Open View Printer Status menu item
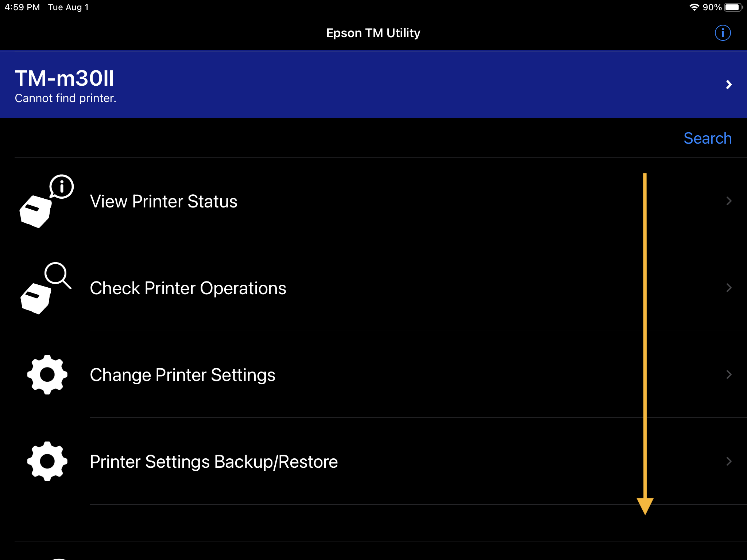Viewport: 747px width, 560px height. [x=163, y=201]
